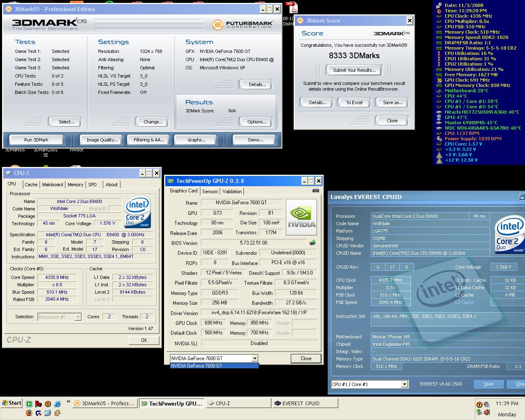Image resolution: width=525 pixels, height=420 pixels.
Task: Switch to CPU-Z taskbar button
Action: (x=238, y=404)
